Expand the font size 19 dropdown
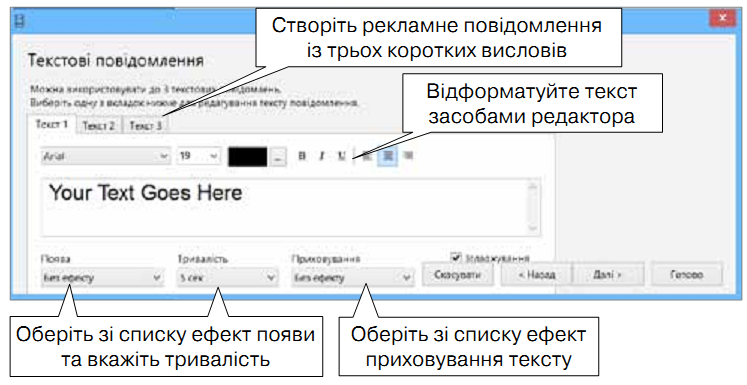 point(199,156)
